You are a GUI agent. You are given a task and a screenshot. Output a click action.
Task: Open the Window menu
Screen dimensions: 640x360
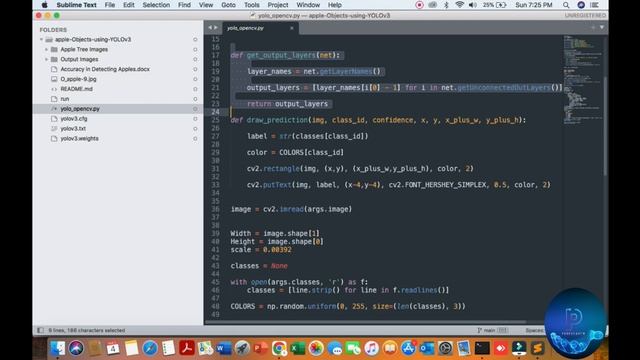308,5
